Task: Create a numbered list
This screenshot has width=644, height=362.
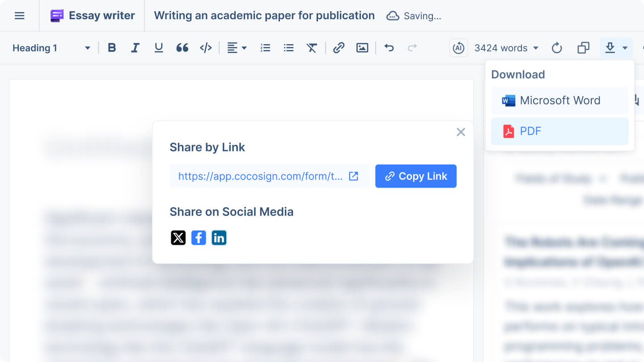Action: (265, 47)
